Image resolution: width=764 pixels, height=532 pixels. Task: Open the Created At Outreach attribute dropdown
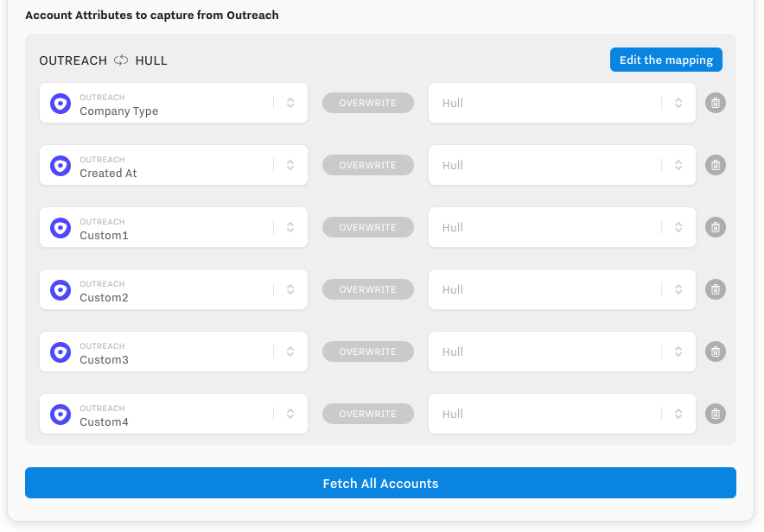(290, 166)
